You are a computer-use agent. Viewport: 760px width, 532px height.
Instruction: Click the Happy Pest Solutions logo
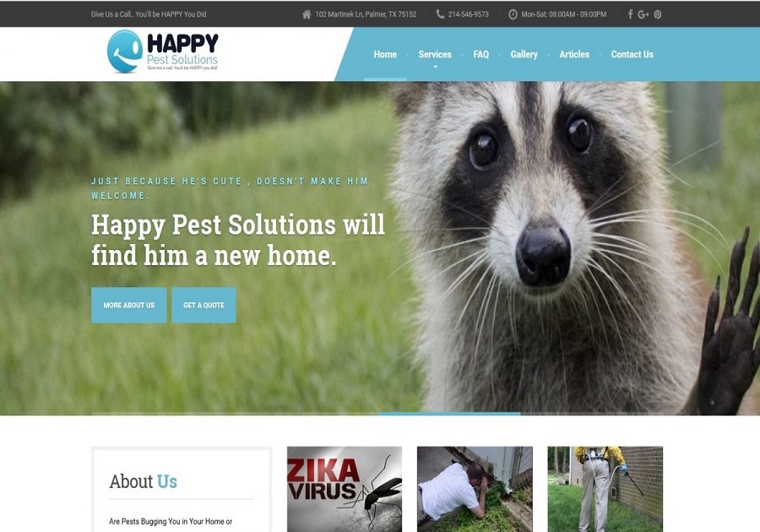(162, 52)
